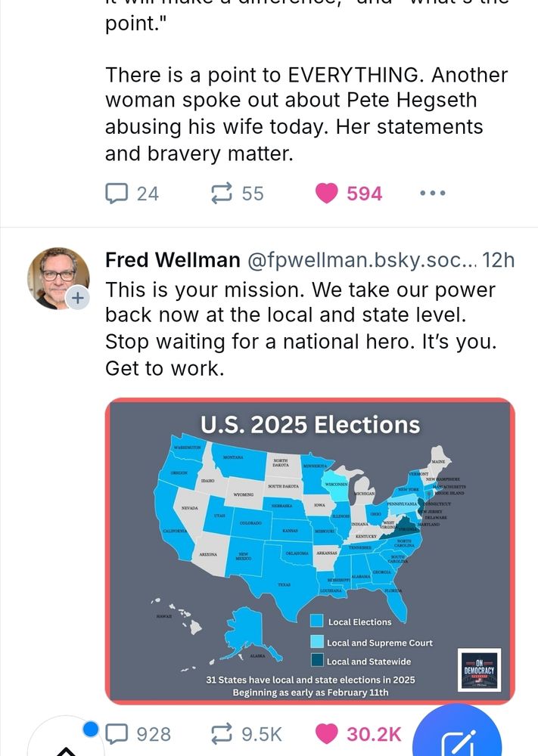The width and height of the screenshot is (538, 756).
Task: Open the 12h timestamp on the post
Action: [498, 261]
